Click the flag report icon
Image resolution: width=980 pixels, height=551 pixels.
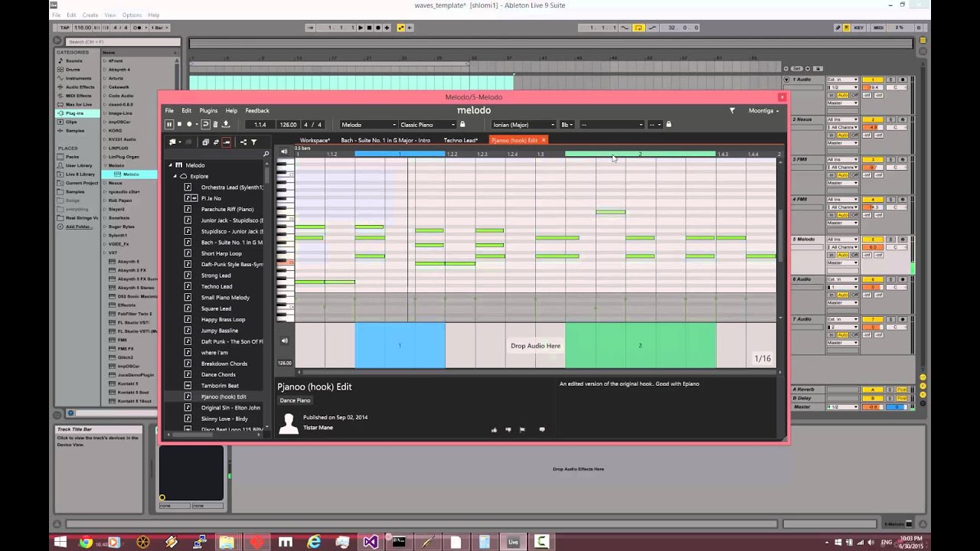coord(523,429)
